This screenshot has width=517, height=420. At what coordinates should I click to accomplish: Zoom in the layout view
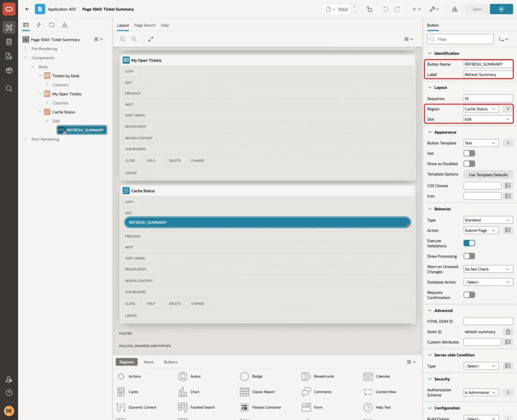click(134, 39)
